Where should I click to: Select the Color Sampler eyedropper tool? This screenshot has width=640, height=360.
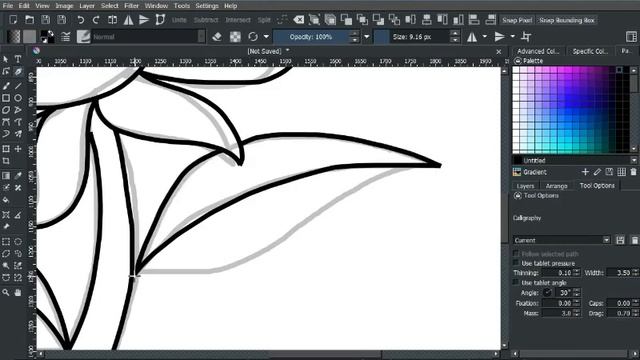(x=18, y=176)
